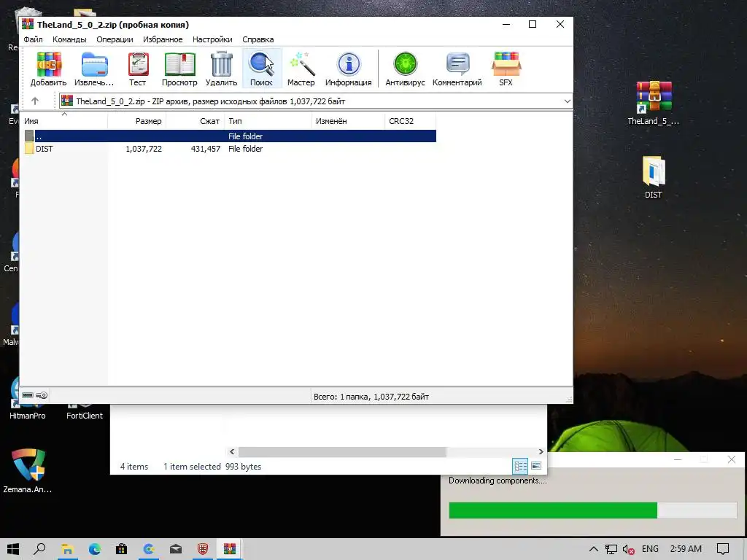This screenshot has width=747, height=560.
Task: Sort by the CRC32 column header
Action: [x=410, y=121]
